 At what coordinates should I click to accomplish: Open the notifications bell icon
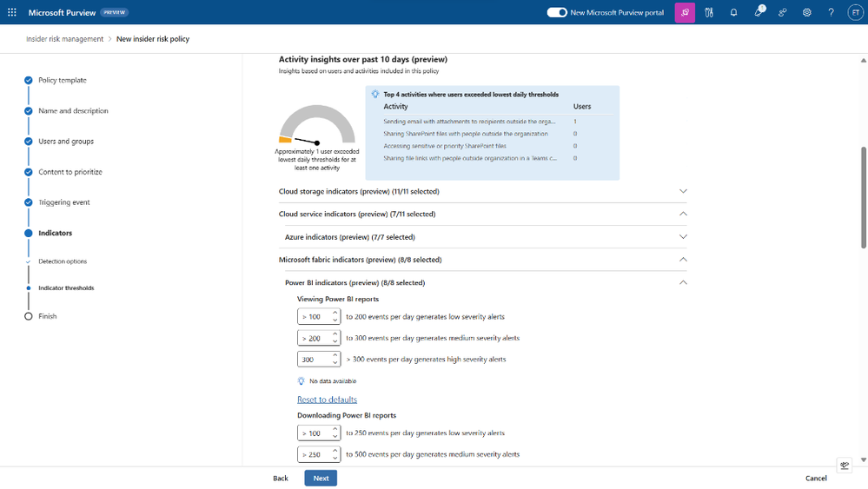pos(733,12)
